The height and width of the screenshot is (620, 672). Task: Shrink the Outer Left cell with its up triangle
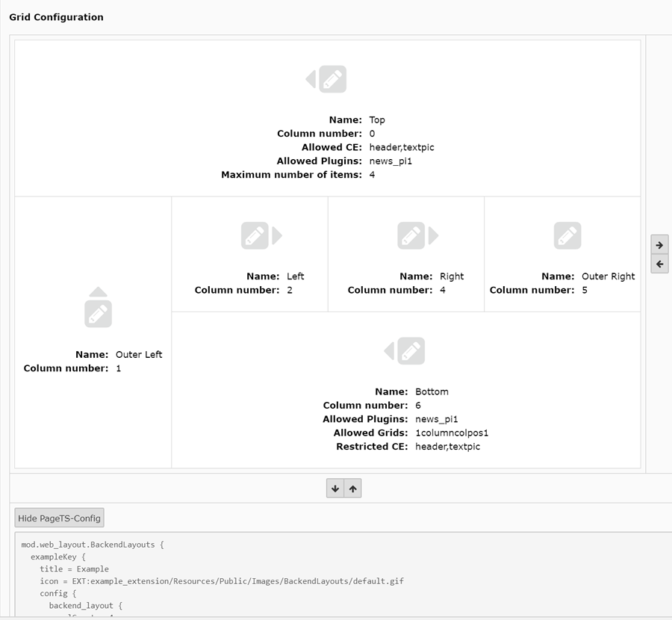tap(99, 292)
